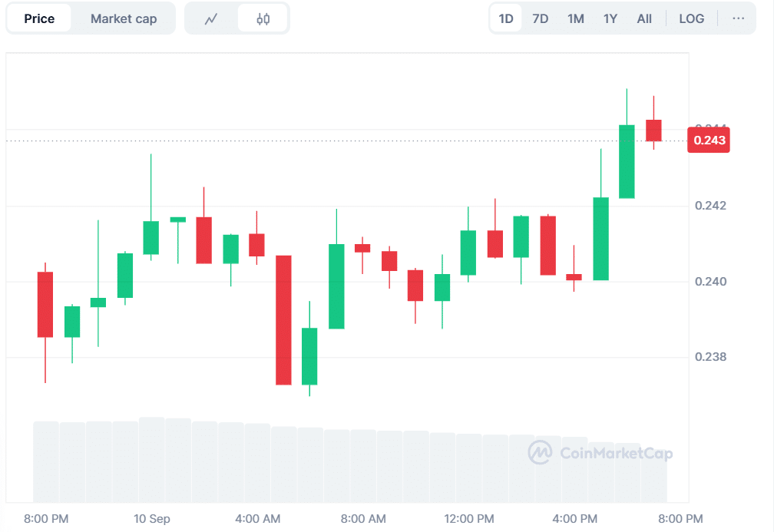774x532 pixels.
Task: Click the large red candle near 4:00 AM
Action: click(x=283, y=319)
